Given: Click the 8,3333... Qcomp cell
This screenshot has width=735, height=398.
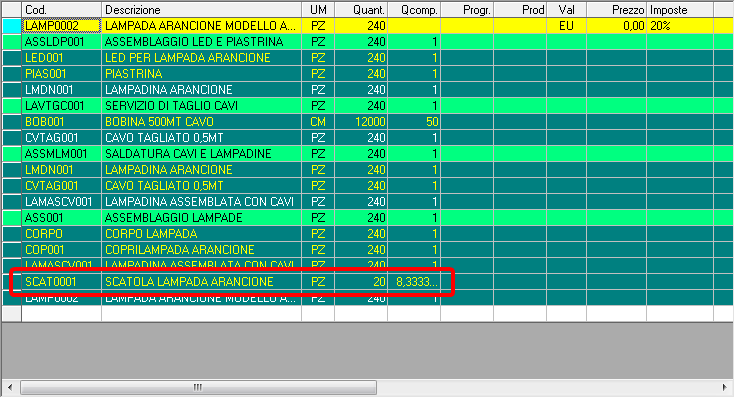Looking at the screenshot, I should [x=414, y=282].
